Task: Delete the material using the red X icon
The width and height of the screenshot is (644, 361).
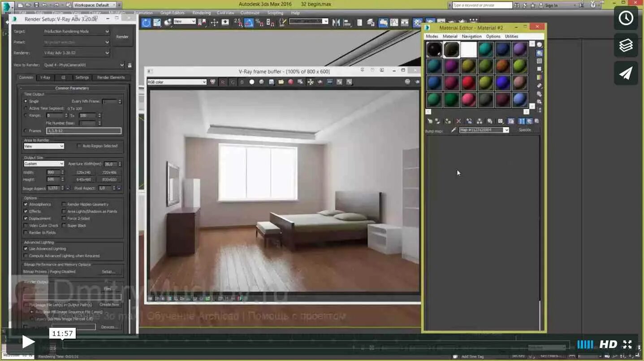Action: point(458,121)
